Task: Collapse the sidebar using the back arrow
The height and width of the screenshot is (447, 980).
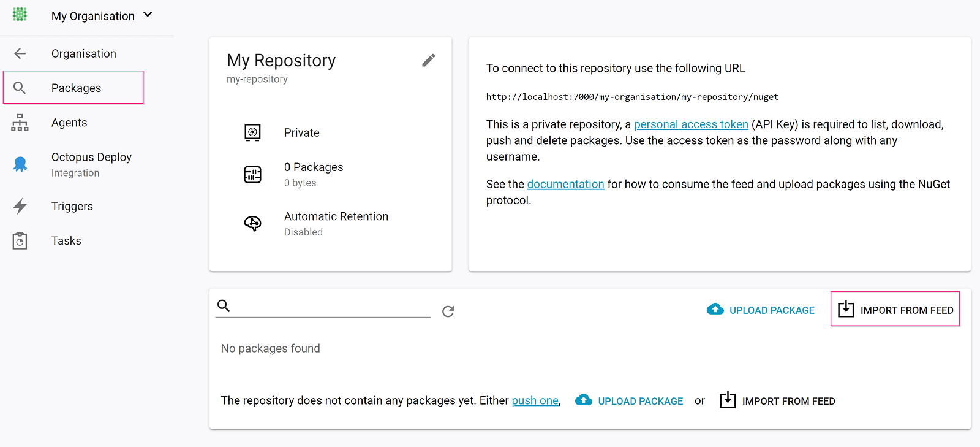Action: (x=20, y=53)
